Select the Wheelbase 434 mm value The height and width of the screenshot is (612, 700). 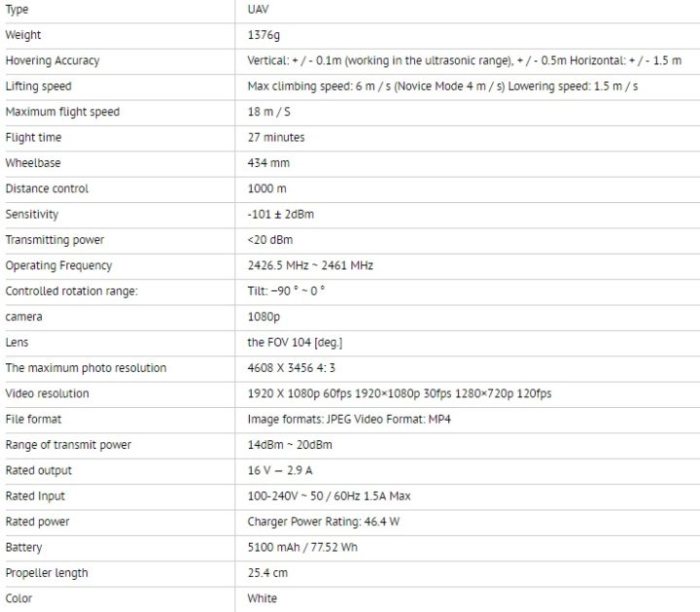[268, 163]
